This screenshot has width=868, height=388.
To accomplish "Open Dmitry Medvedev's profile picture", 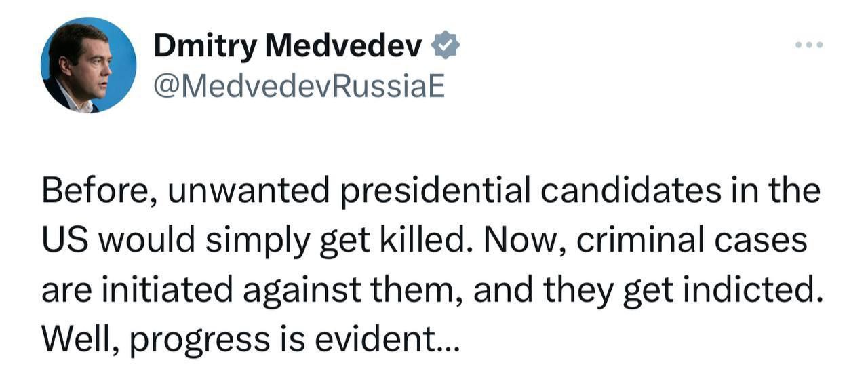I will click(x=88, y=64).
